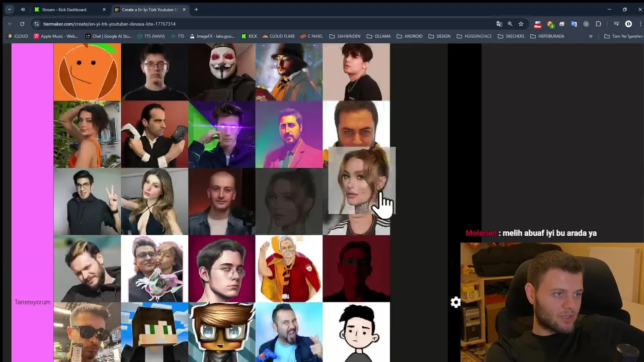This screenshot has height=362, width=644.
Task: Select the dark red silhouette thumbnail
Action: coord(356,268)
